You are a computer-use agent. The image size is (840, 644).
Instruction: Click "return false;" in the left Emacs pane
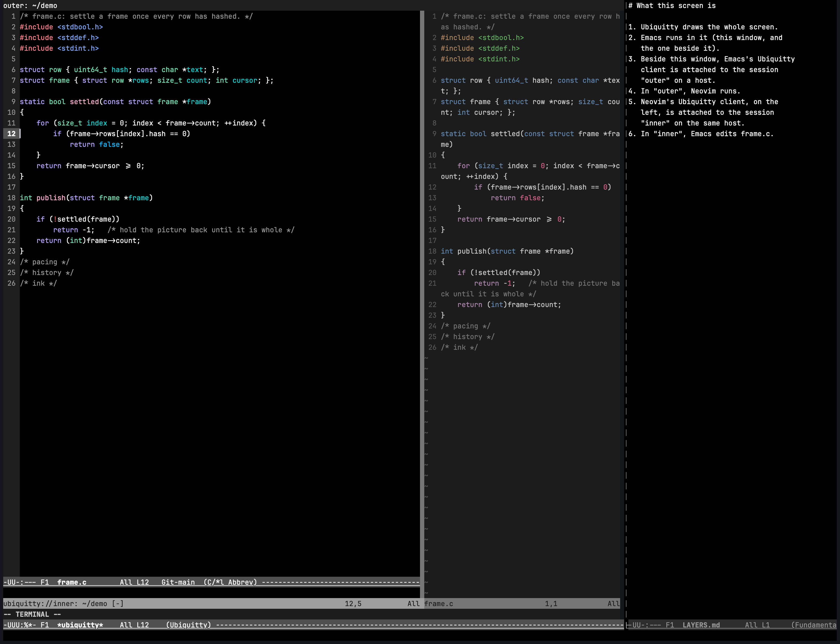click(97, 144)
